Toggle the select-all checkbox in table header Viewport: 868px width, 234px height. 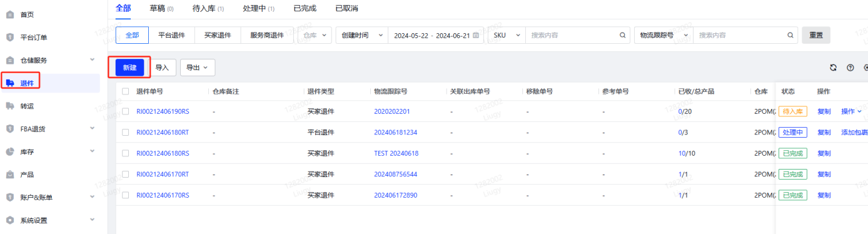click(x=126, y=91)
